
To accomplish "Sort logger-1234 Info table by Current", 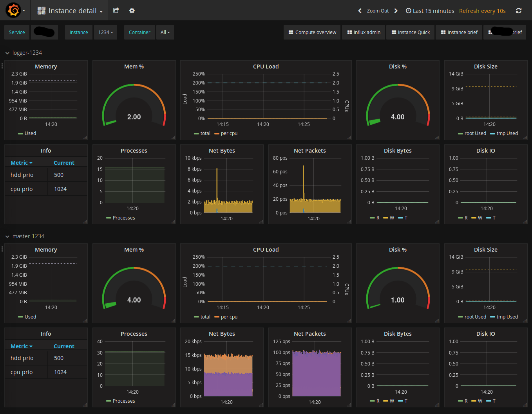I will pos(64,163).
